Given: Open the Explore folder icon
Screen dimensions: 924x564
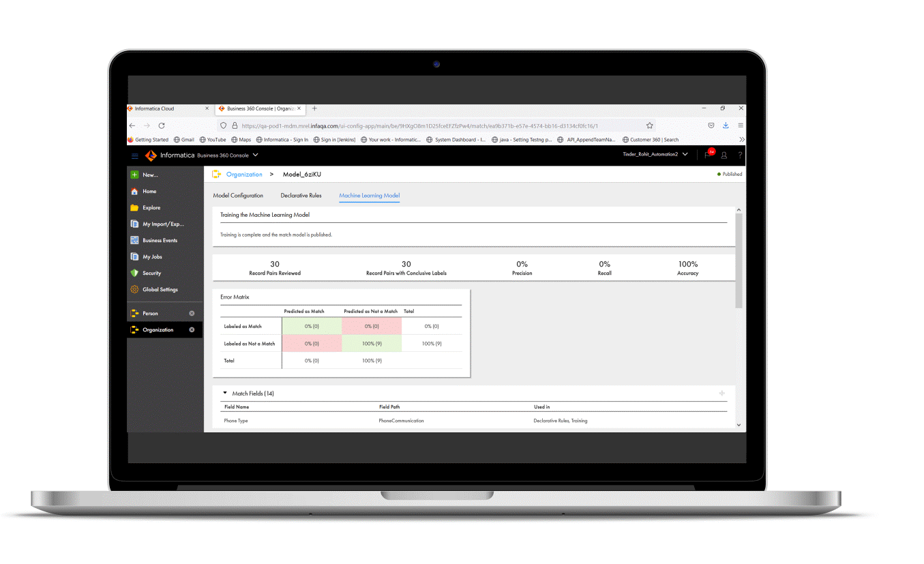Looking at the screenshot, I should pyautogui.click(x=135, y=208).
